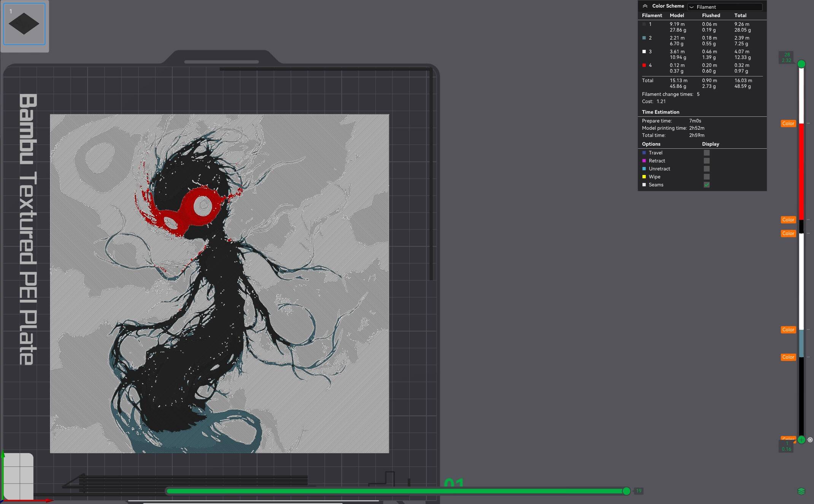Click the "Flushed" column header
This screenshot has width=814, height=504.
tap(711, 16)
